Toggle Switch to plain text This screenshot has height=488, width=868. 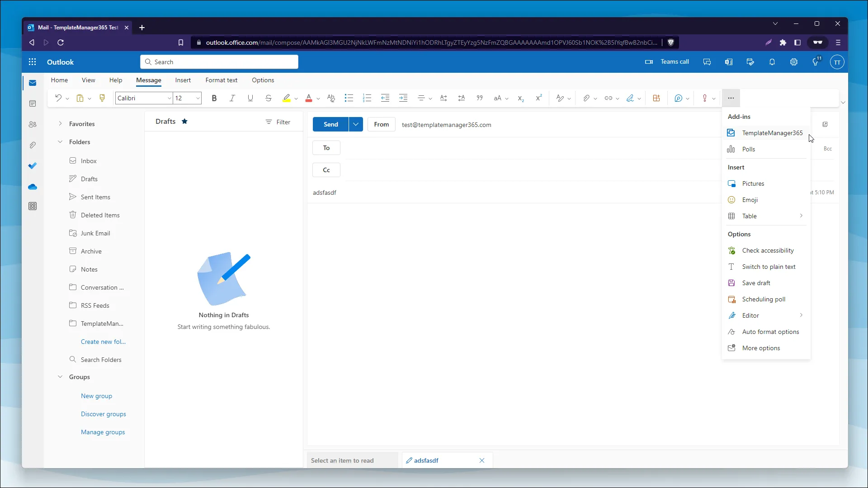tap(769, 266)
